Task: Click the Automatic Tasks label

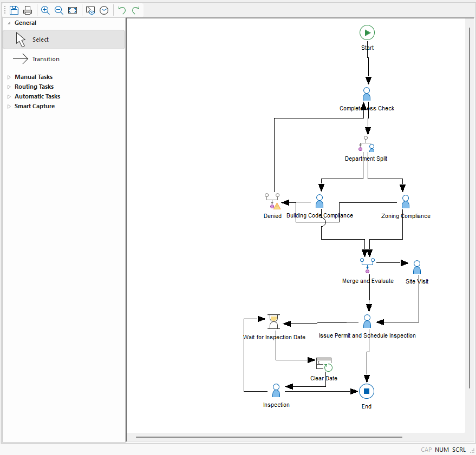Action: (x=37, y=96)
